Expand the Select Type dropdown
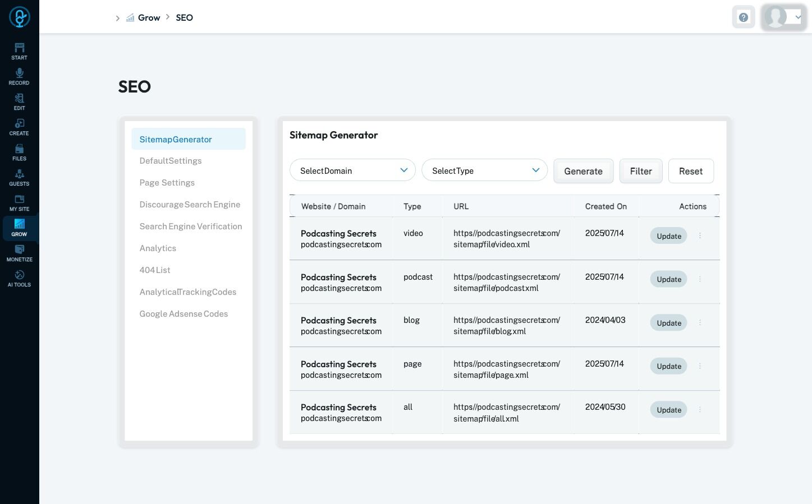Screen dimensions: 812x504 [x=484, y=170]
